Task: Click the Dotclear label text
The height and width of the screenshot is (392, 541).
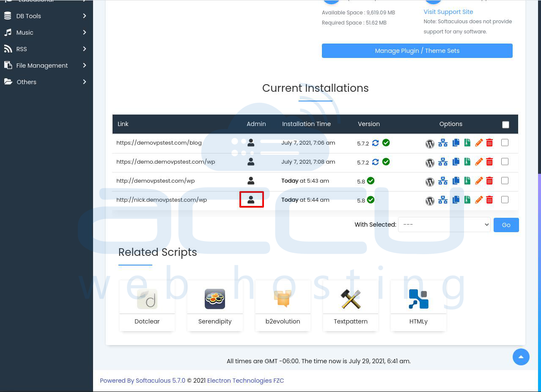Action: pos(147,321)
